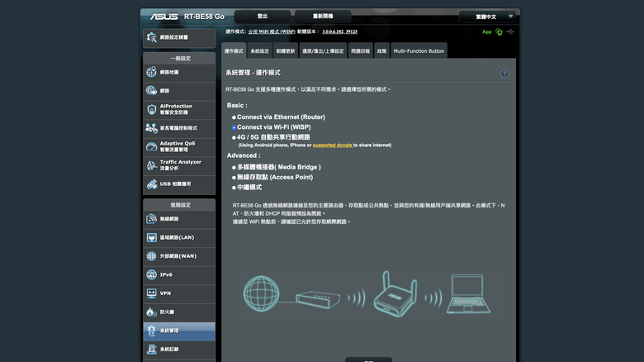Open IPv6 settings page
This screenshot has width=644, height=362.
(179, 274)
